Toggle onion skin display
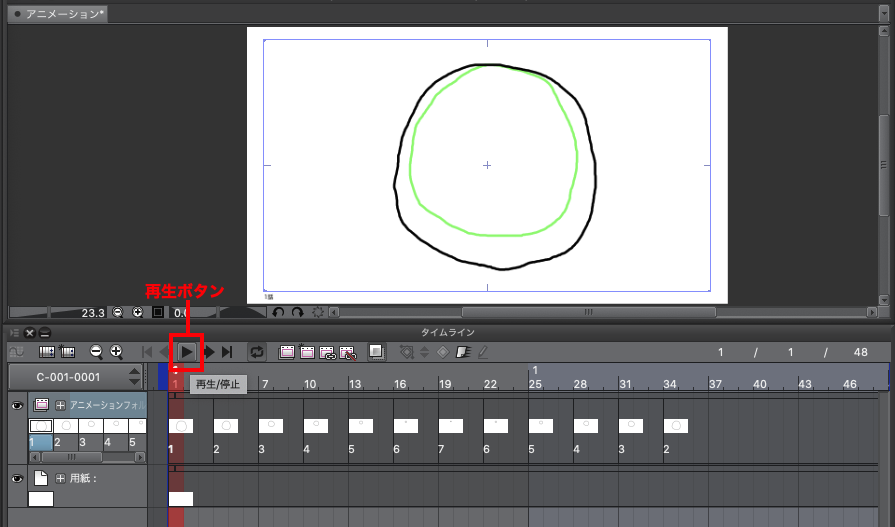The height and width of the screenshot is (527, 895). pyautogui.click(x=376, y=352)
